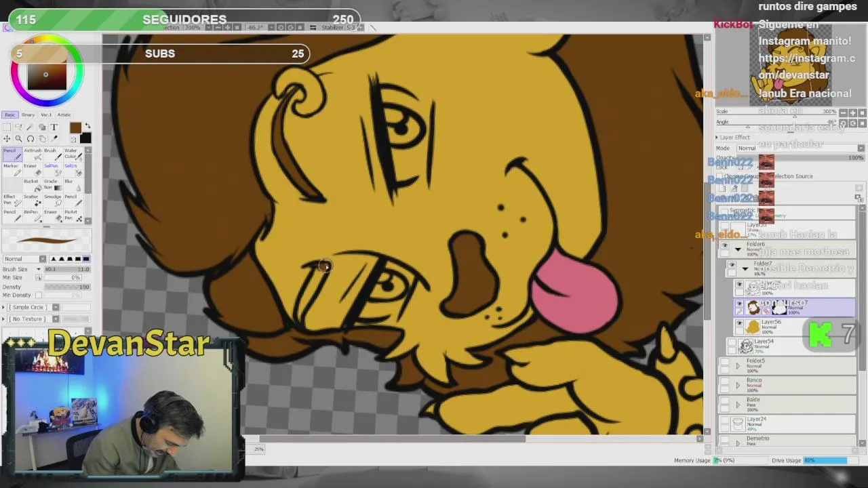This screenshot has width=868, height=488.
Task: Select the SelErs selection eraser tool
Action: pos(73,170)
